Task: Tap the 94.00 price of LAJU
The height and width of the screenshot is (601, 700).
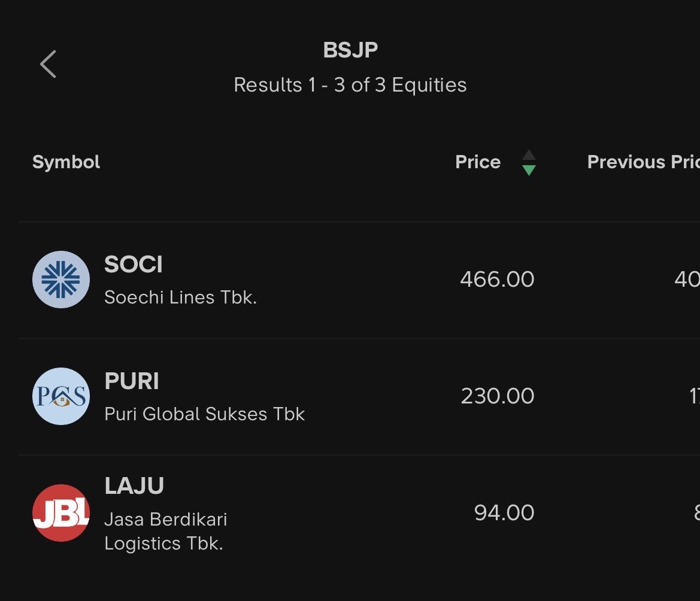Action: (504, 513)
